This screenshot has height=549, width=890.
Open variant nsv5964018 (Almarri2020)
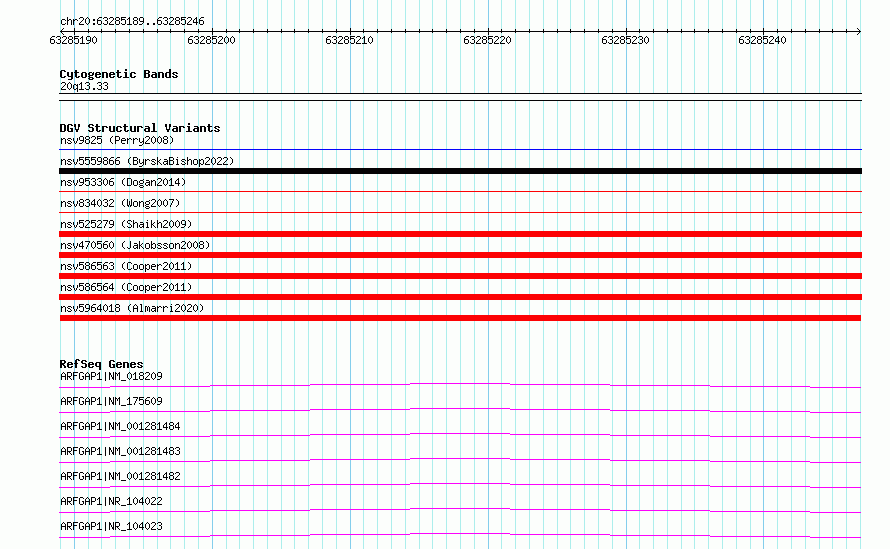coord(132,308)
